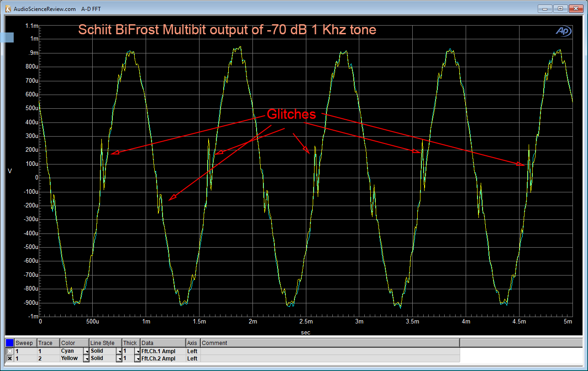Click the Data column header
588x371 pixels.
(163, 343)
